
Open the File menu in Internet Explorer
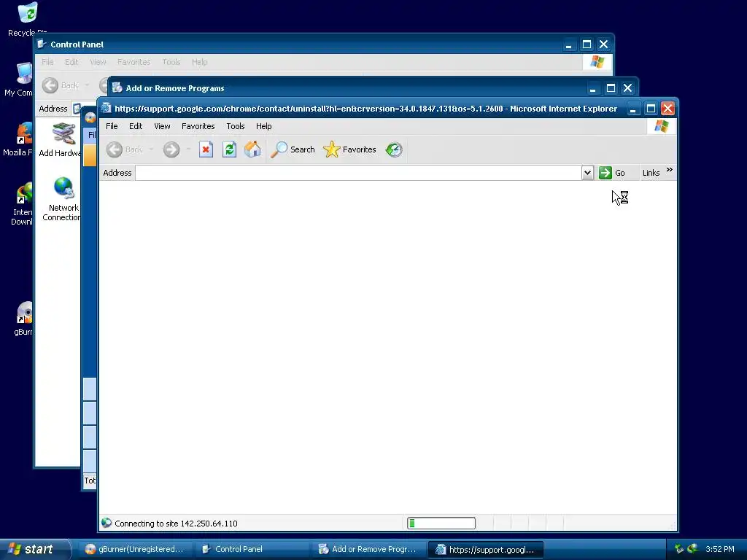112,126
